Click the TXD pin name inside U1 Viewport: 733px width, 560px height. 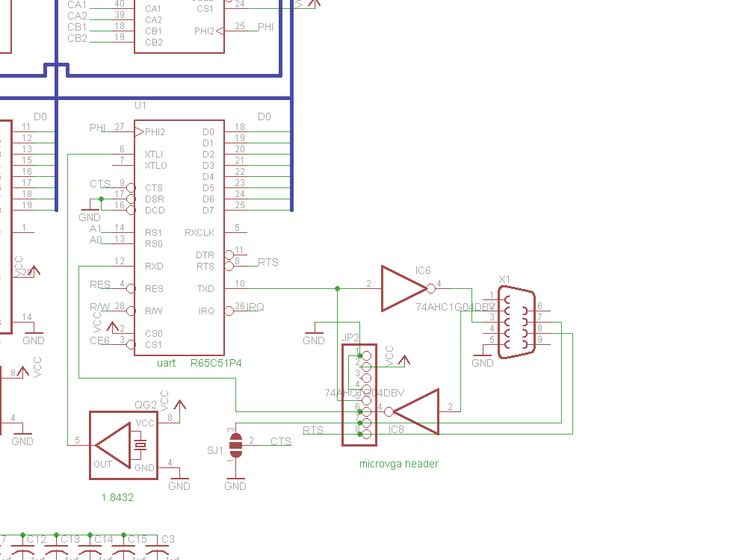205,289
